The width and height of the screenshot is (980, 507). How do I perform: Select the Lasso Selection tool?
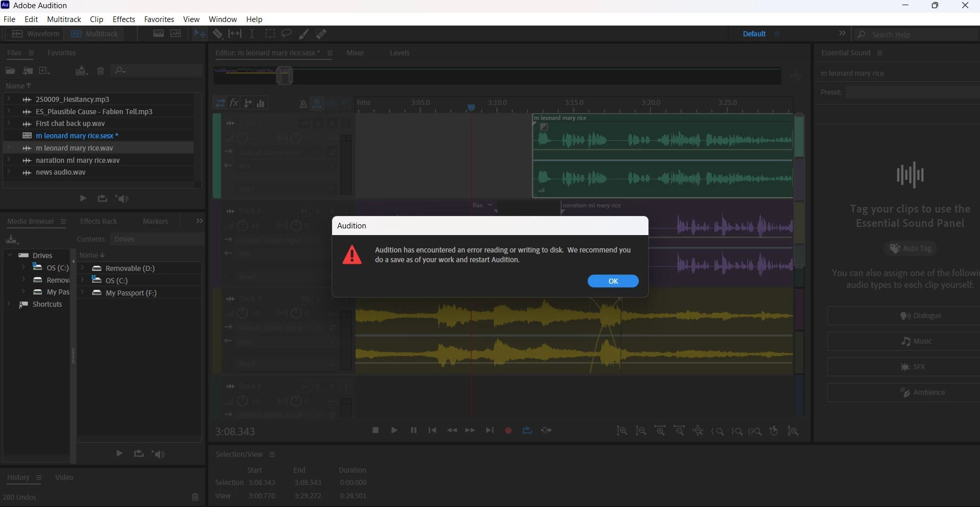coord(287,34)
